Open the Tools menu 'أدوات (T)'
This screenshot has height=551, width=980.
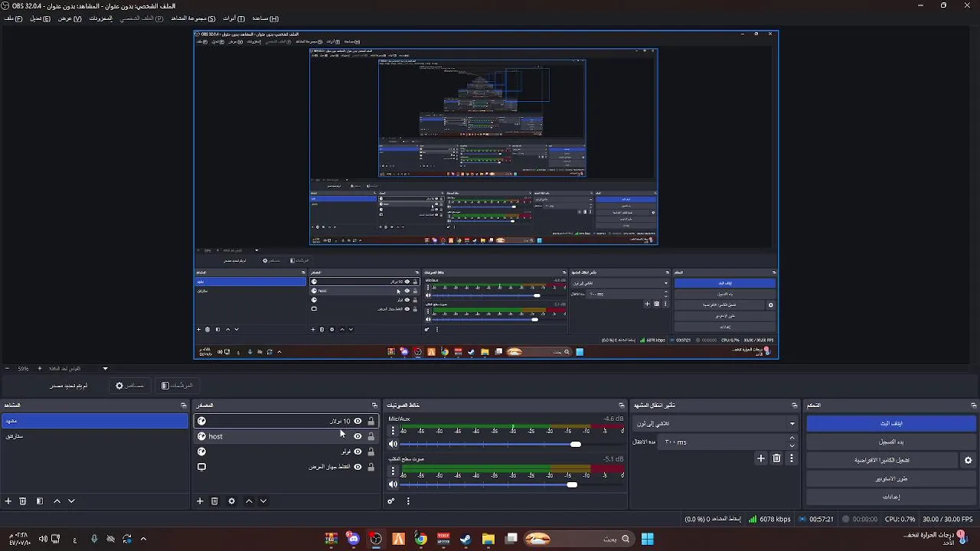coord(234,18)
